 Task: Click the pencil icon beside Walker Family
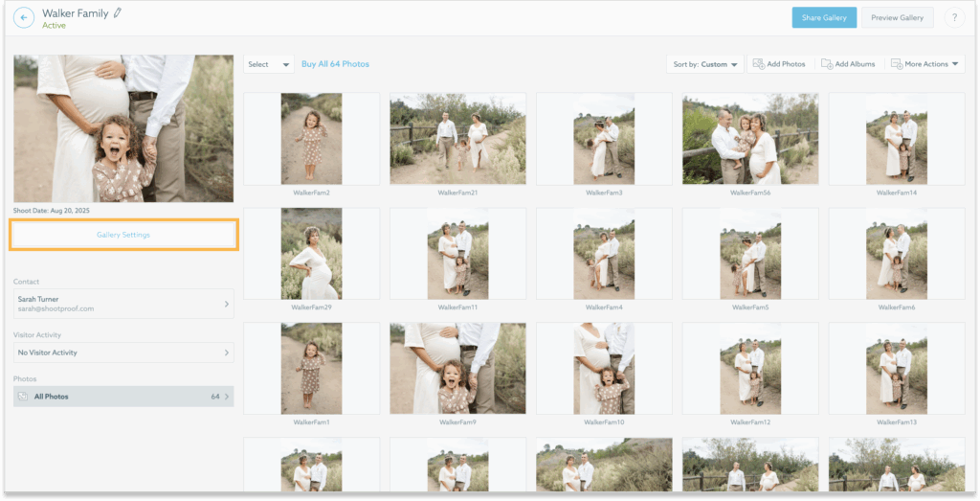tap(118, 13)
